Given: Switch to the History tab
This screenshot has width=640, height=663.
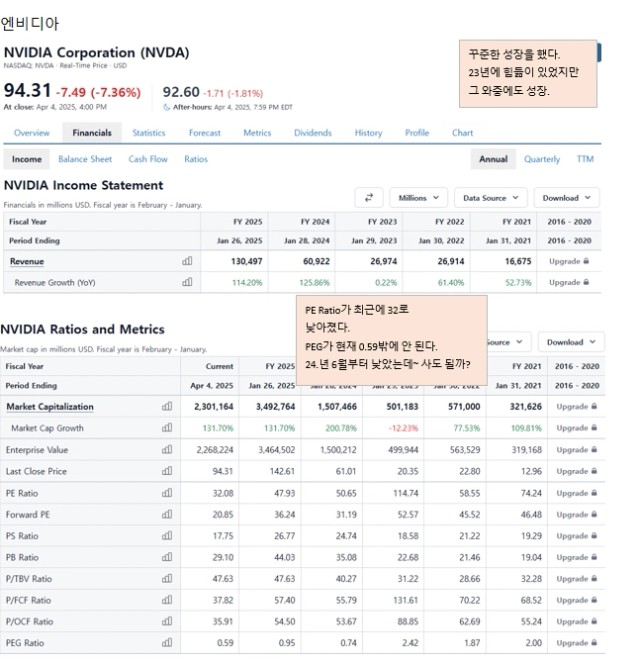Looking at the screenshot, I should pyautogui.click(x=368, y=133).
